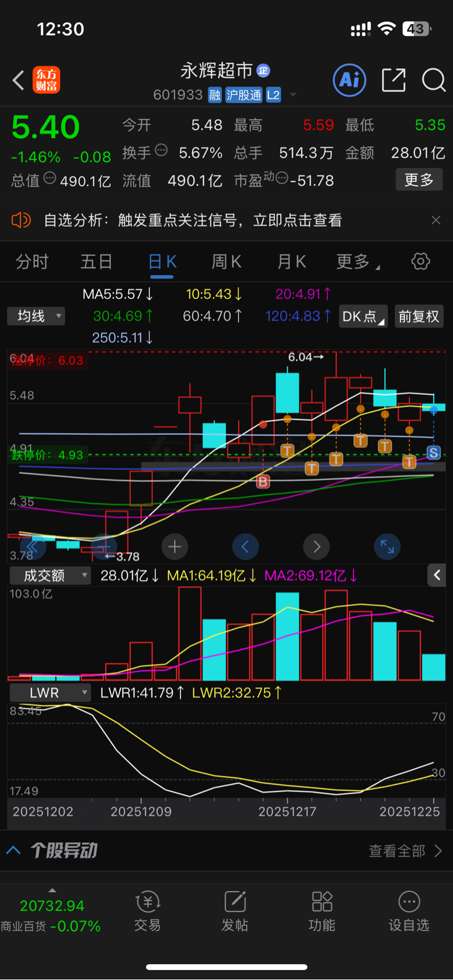Tap the 设自选 watchlist icon
The height and width of the screenshot is (980, 453).
[x=409, y=911]
